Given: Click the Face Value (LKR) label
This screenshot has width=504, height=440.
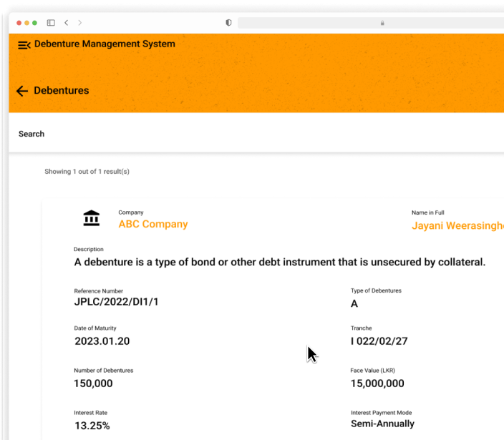Looking at the screenshot, I should tap(372, 371).
